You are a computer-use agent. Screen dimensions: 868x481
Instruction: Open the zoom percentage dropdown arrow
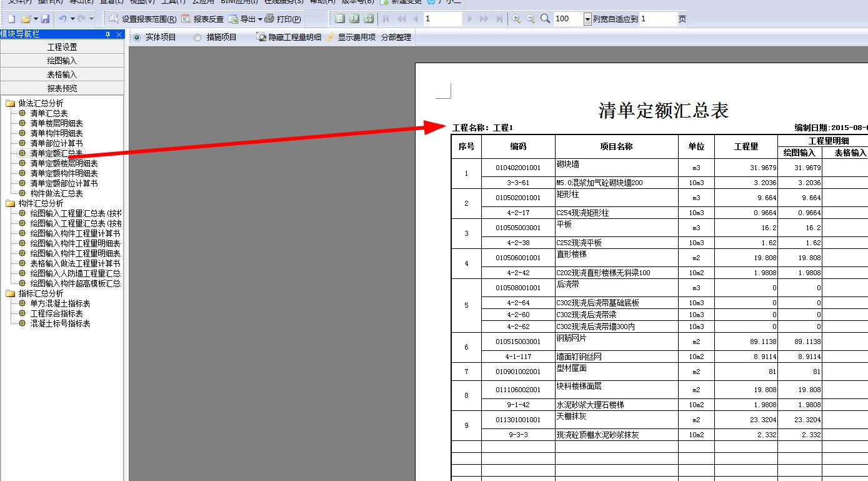click(587, 19)
